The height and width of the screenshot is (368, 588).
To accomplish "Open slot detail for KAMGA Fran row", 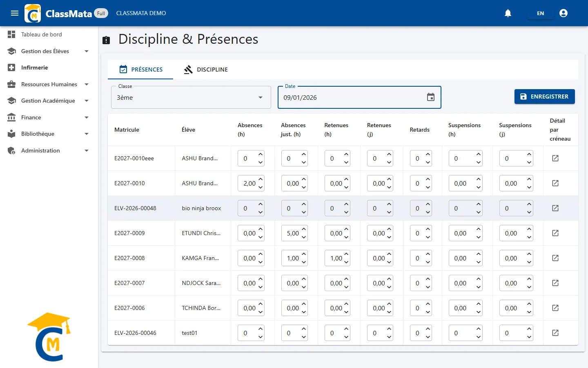I will coord(555,258).
